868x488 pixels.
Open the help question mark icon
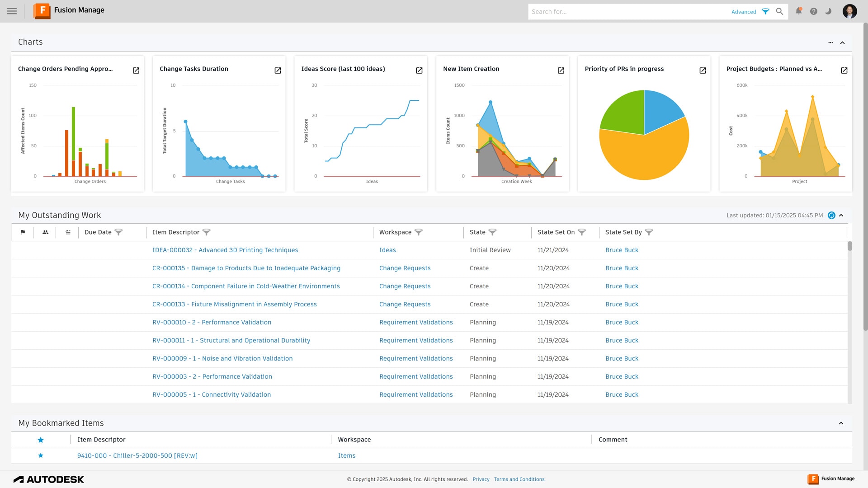814,11
